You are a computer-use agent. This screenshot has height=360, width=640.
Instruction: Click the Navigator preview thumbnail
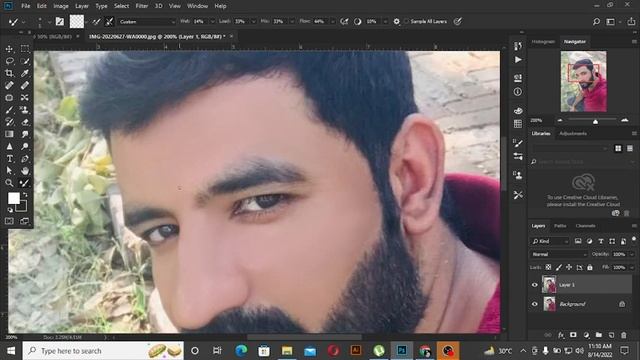point(583,81)
